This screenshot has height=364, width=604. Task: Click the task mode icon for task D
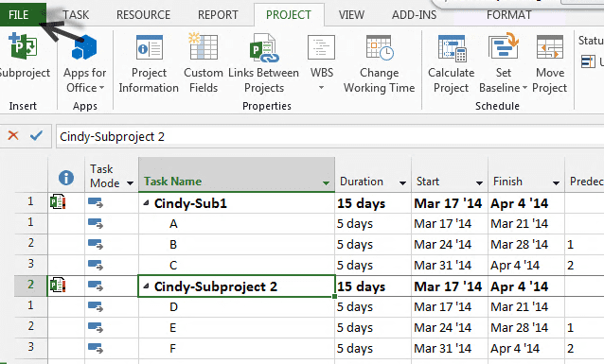pyautogui.click(x=96, y=306)
